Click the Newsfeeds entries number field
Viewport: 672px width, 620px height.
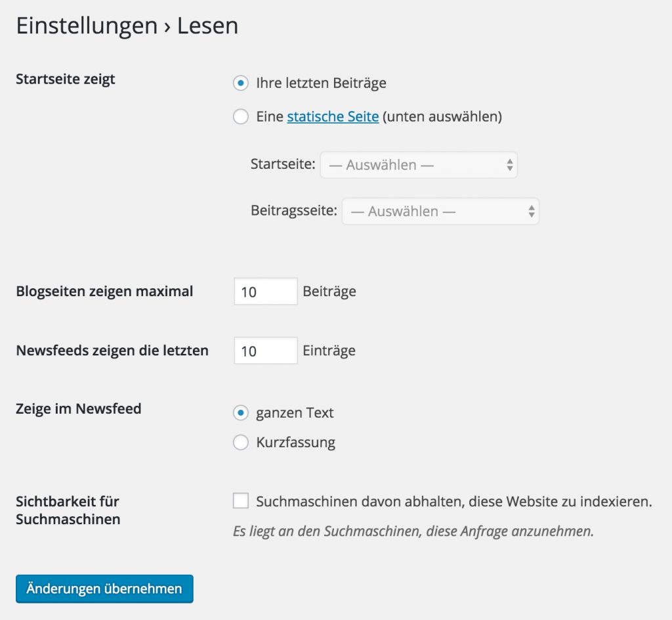(265, 350)
